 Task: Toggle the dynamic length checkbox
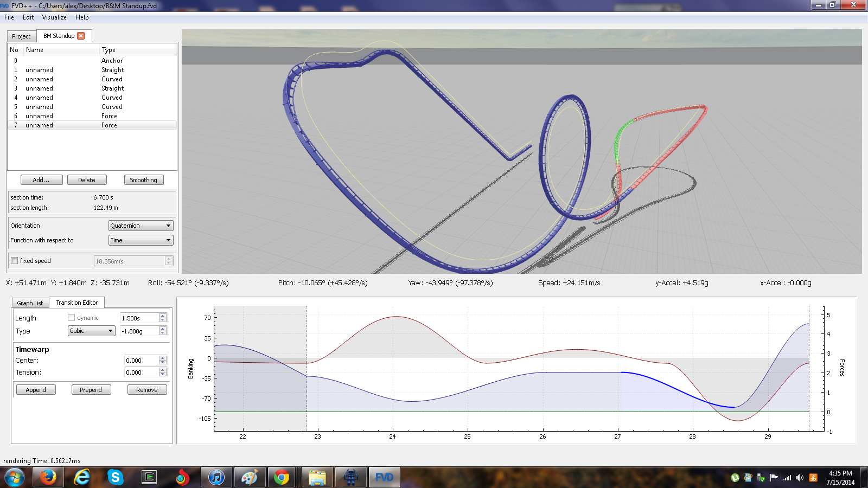[x=71, y=318]
